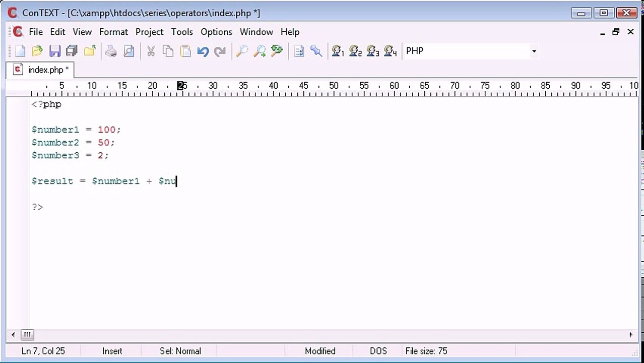
Task: Click the ruler mark labeled 50
Action: [334, 86]
